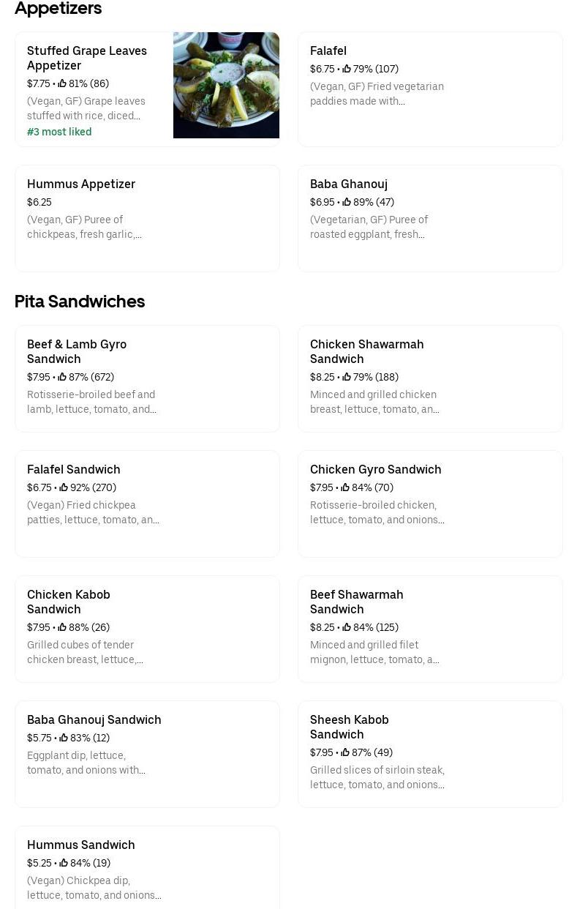Click Falafel Sandwich description text
This screenshot has height=909, width=588.
[x=93, y=512]
